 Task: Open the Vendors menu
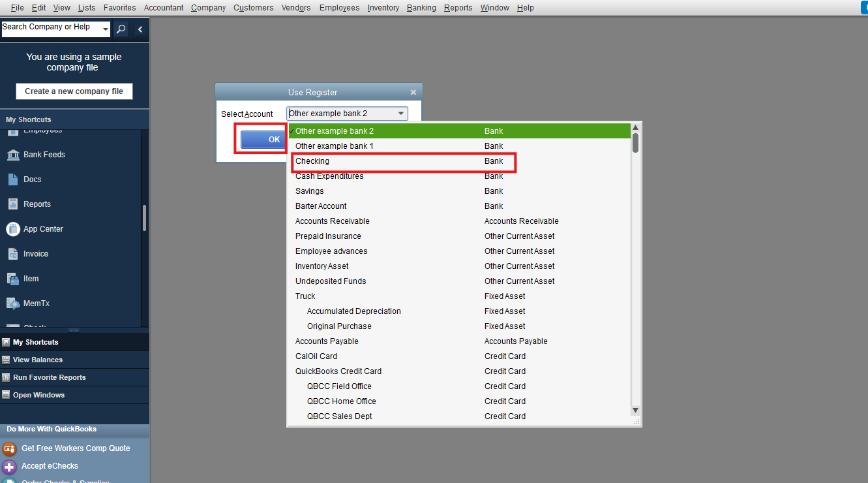296,8
